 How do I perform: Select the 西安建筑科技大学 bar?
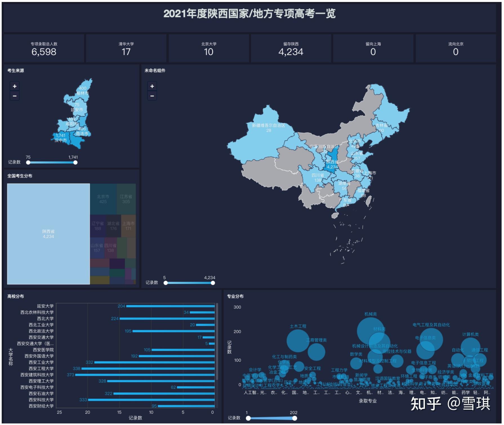[x=145, y=374]
